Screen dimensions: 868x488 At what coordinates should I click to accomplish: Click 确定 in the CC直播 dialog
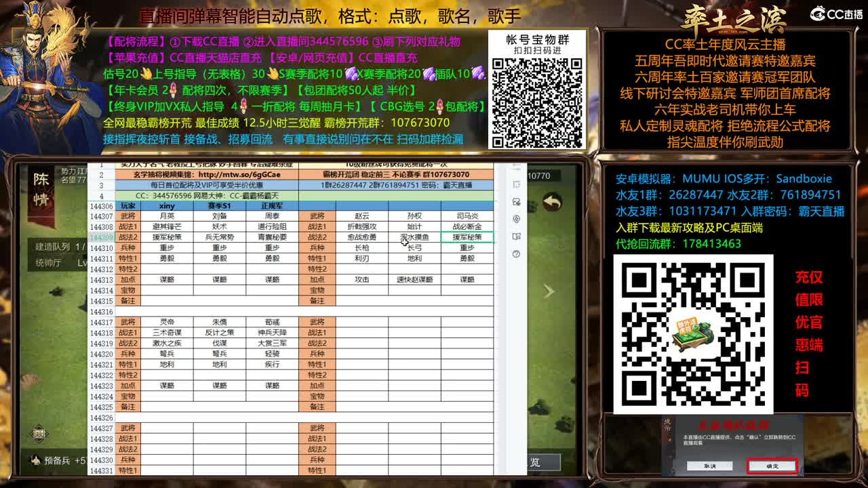772,466
